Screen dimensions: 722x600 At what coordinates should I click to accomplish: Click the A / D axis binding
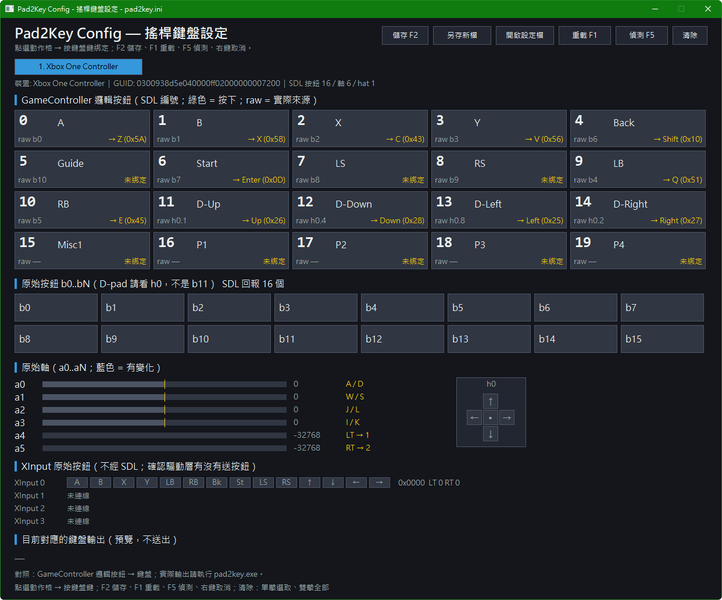355,384
